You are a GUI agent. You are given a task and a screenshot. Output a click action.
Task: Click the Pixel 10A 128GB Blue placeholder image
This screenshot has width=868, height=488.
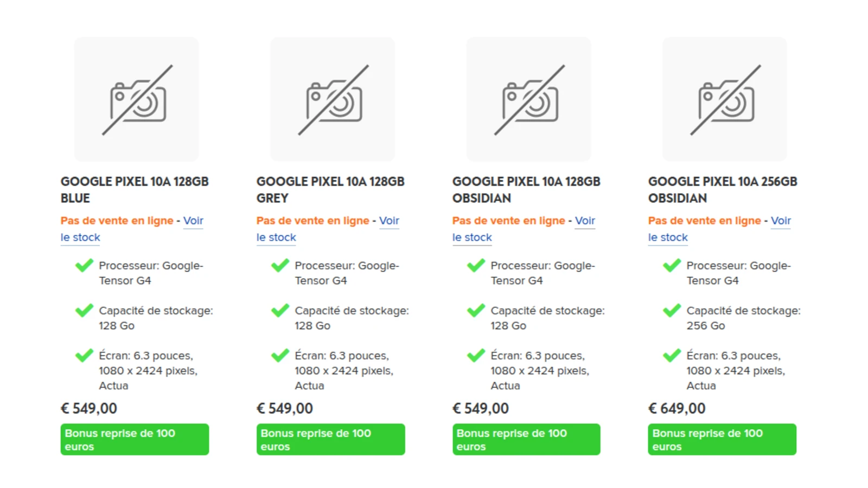pos(136,99)
